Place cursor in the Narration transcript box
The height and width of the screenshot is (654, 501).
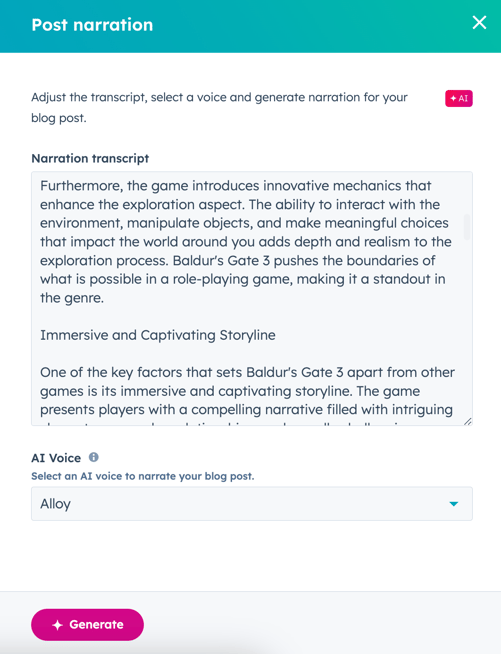pyautogui.click(x=252, y=299)
